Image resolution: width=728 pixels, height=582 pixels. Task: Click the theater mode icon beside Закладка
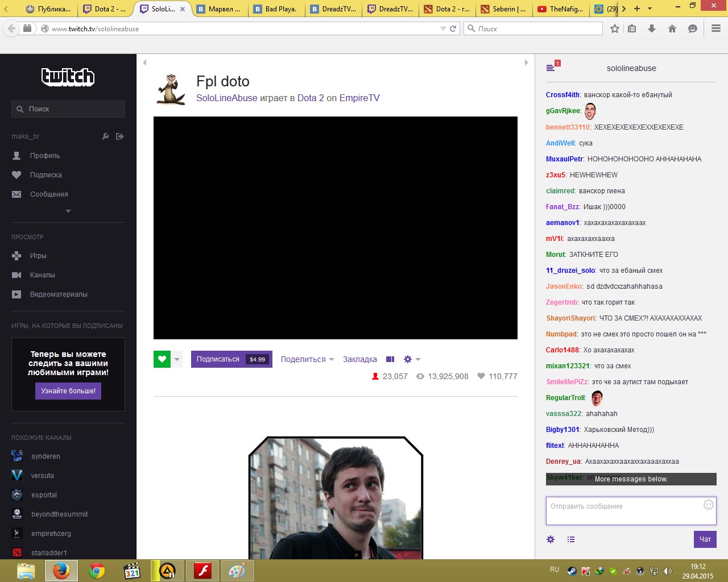[390, 359]
